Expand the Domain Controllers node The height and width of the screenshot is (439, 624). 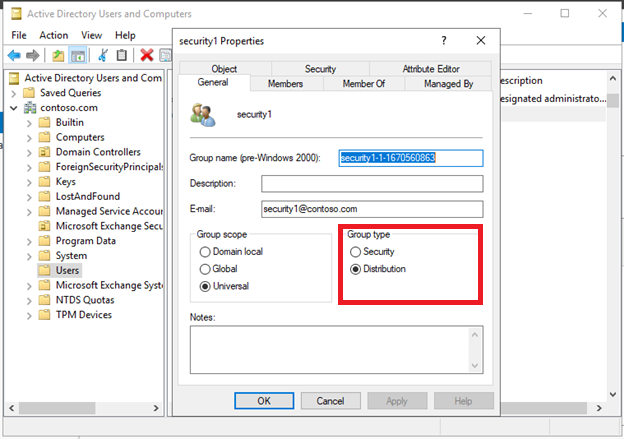point(29,153)
